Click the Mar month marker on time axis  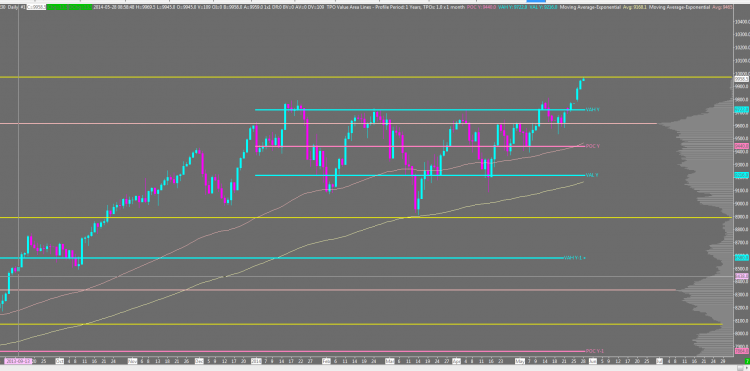tap(391, 361)
